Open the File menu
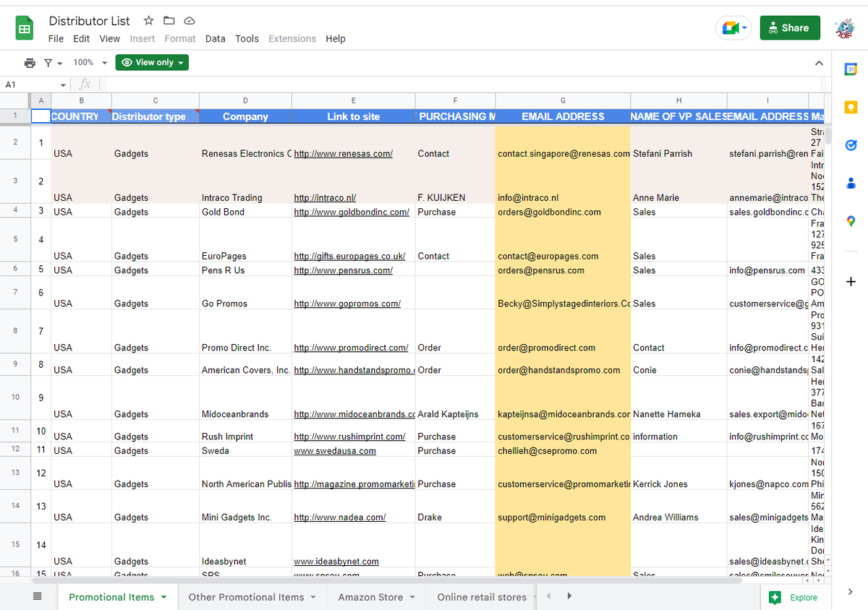The width and height of the screenshot is (868, 610). tap(56, 39)
